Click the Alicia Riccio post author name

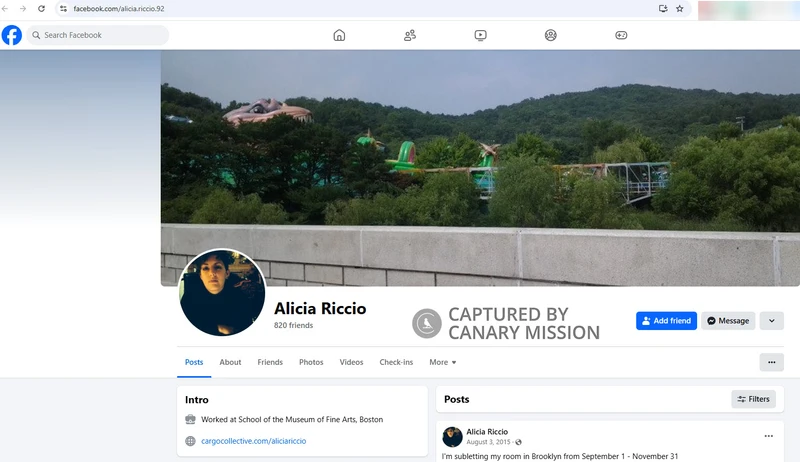pyautogui.click(x=487, y=432)
